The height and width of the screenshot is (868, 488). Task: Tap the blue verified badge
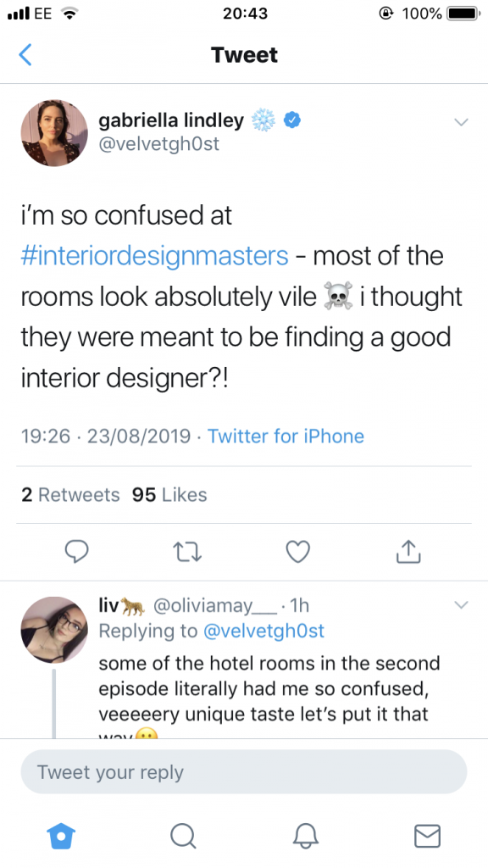pos(292,120)
